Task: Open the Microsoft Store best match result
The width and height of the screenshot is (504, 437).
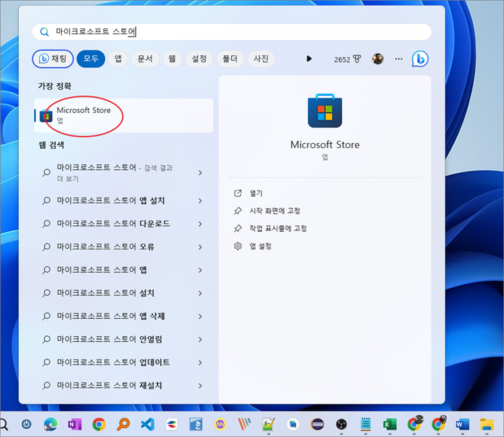Action: [x=123, y=115]
